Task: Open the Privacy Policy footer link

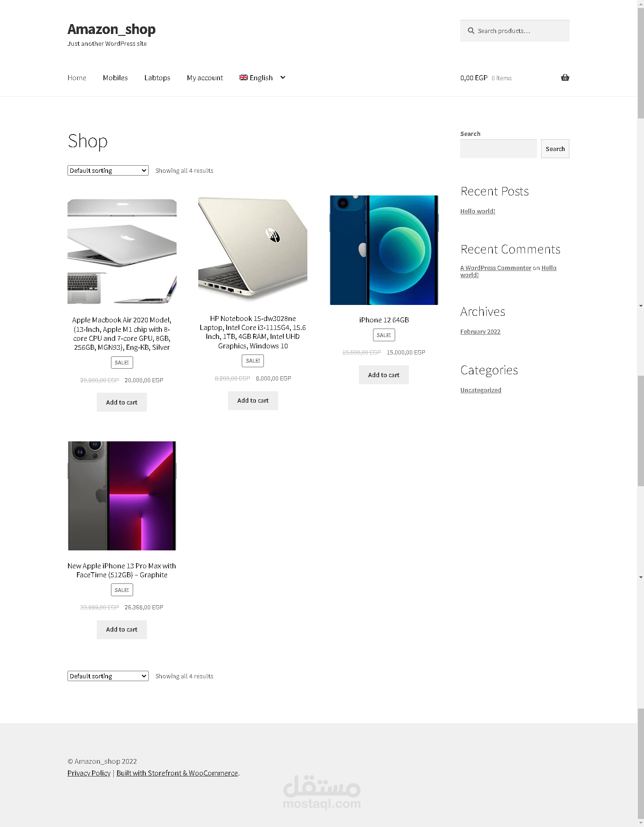Action: 89,773
